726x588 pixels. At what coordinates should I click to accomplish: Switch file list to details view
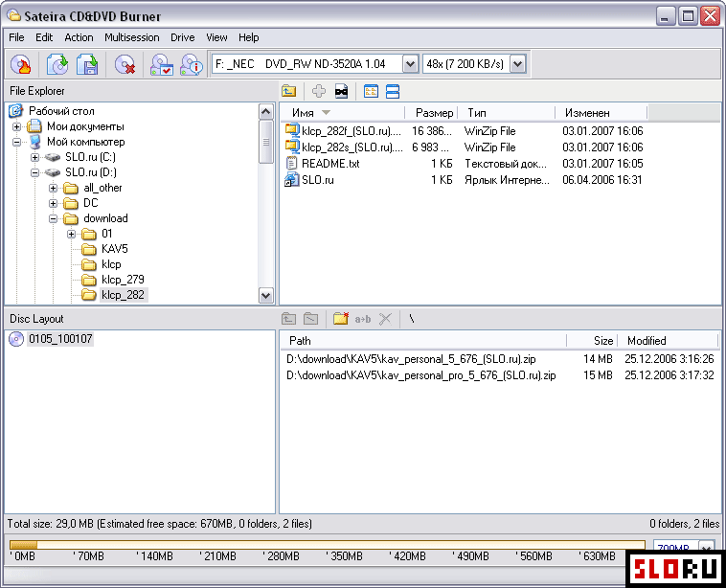[393, 91]
